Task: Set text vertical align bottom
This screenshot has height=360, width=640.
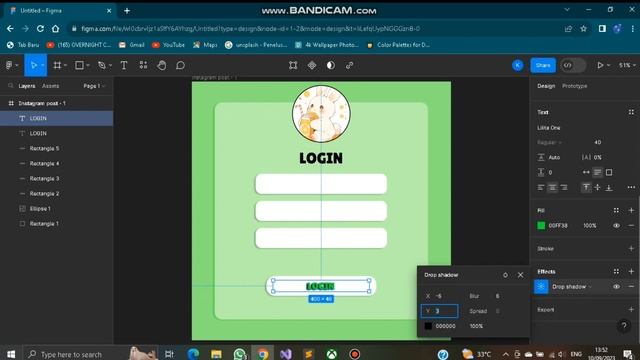Action: click(x=609, y=187)
